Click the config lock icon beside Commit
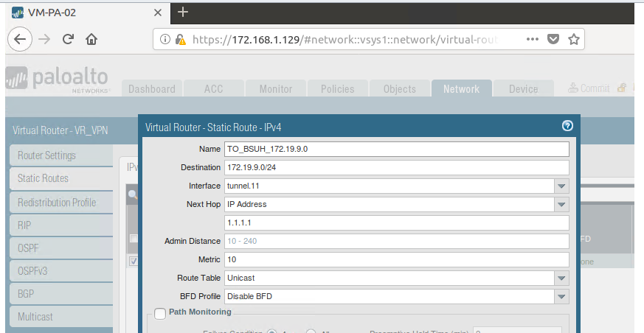 point(622,88)
